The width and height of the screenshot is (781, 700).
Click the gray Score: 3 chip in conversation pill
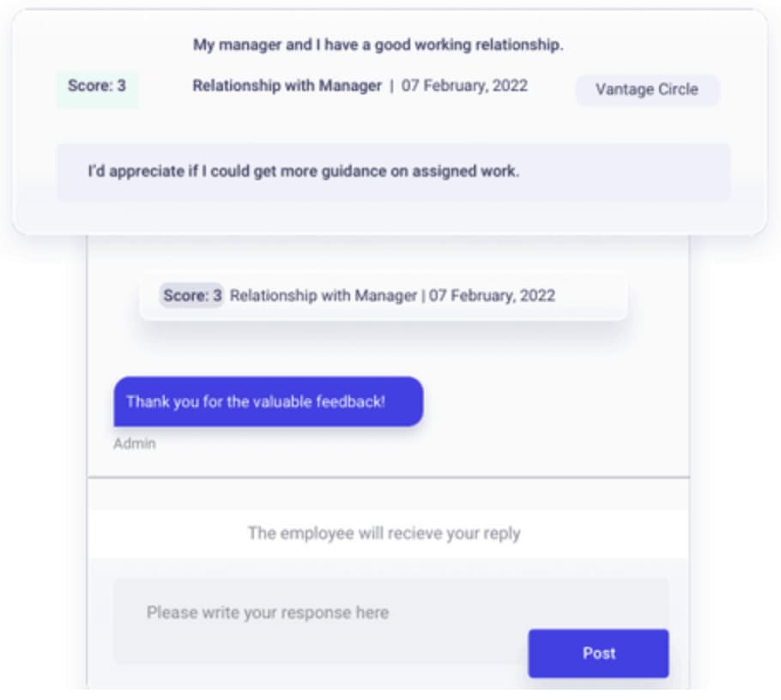(x=192, y=296)
